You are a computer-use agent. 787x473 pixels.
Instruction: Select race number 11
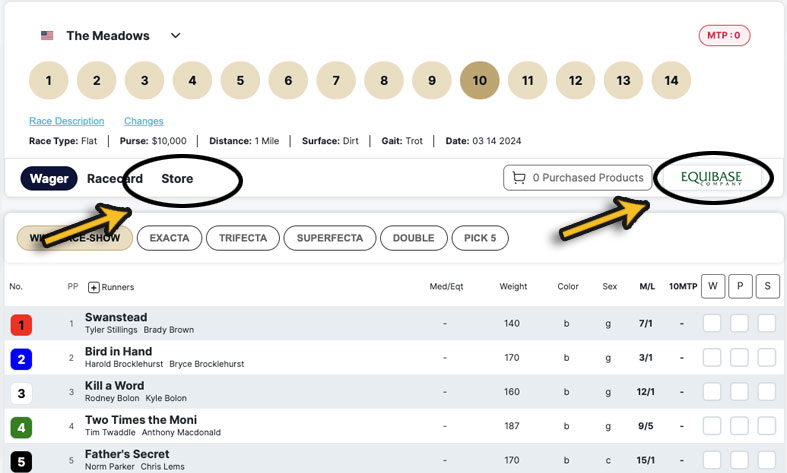(x=527, y=80)
